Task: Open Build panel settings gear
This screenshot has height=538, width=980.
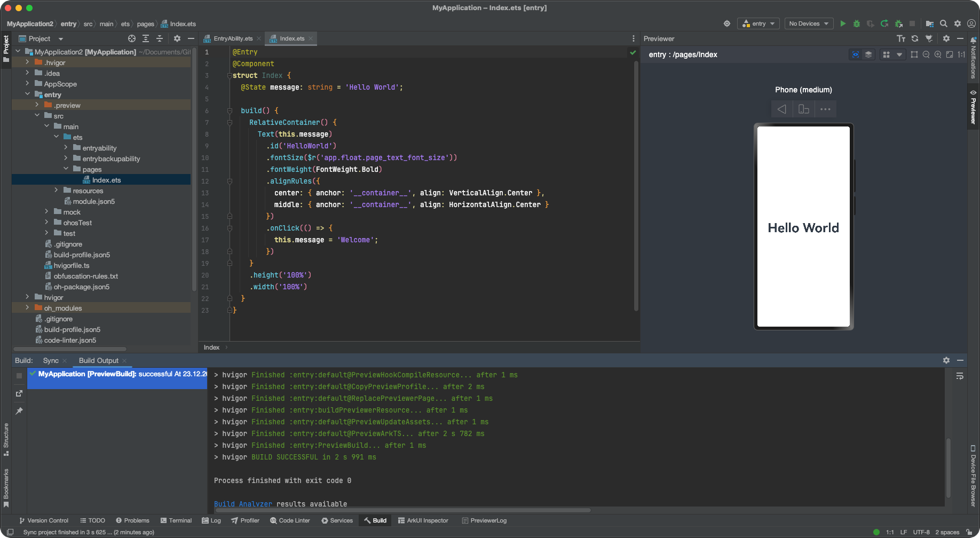Action: (946, 360)
